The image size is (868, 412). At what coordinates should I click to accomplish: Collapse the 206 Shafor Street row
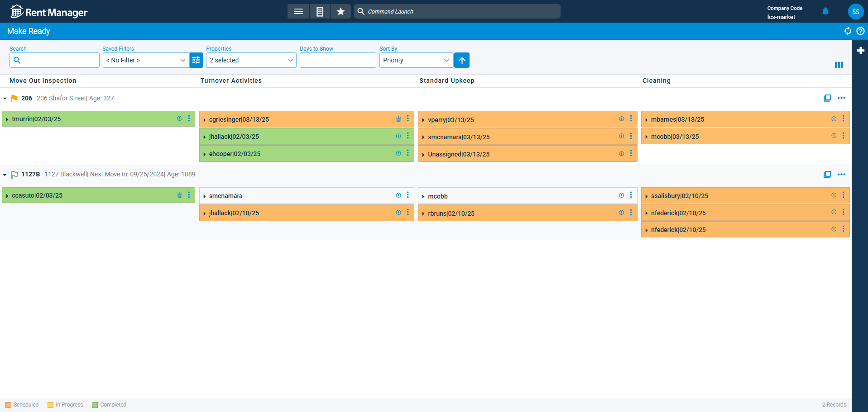point(5,98)
